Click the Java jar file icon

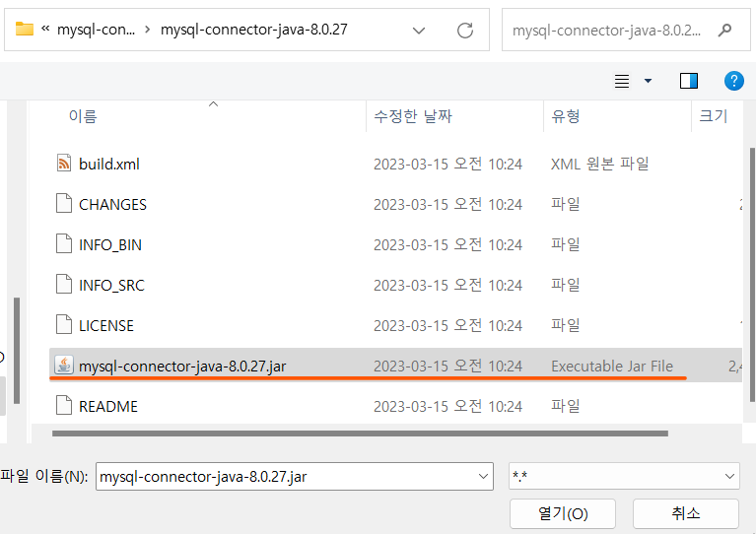tap(64, 366)
